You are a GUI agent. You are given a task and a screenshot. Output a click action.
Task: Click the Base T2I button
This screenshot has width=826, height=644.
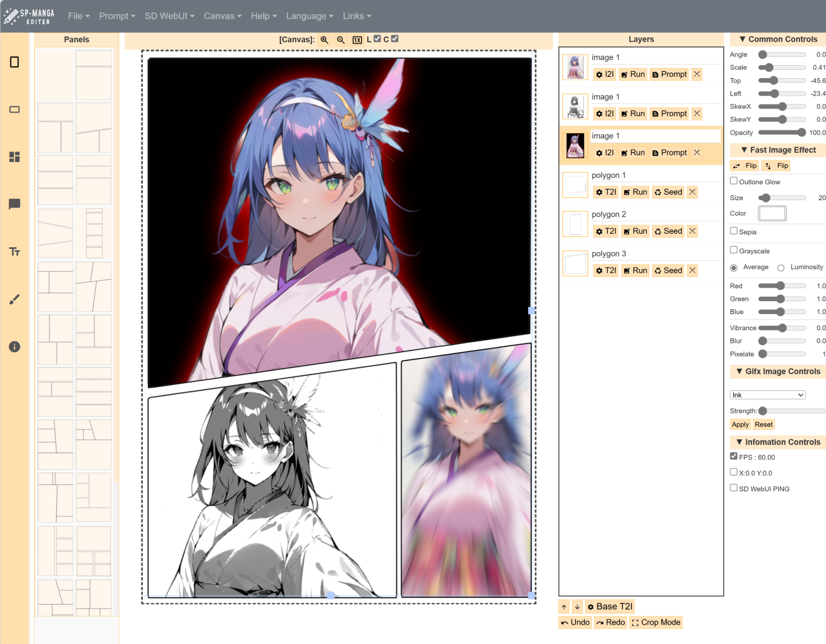tap(610, 606)
